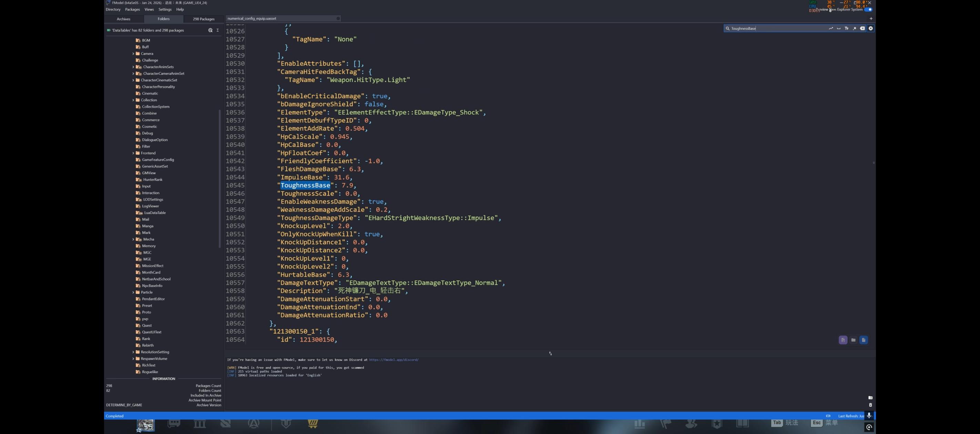
Task: Toggle whole word search option
Action: pyautogui.click(x=838, y=29)
